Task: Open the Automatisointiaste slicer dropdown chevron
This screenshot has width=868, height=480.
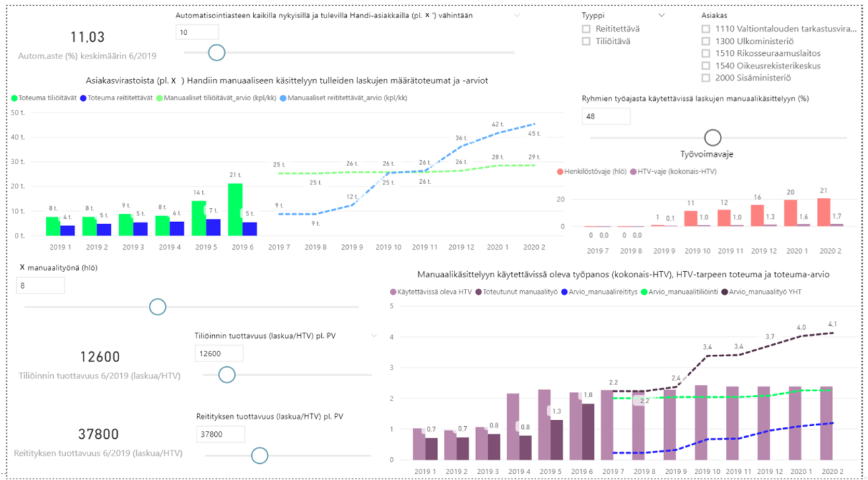Action: 516,15
